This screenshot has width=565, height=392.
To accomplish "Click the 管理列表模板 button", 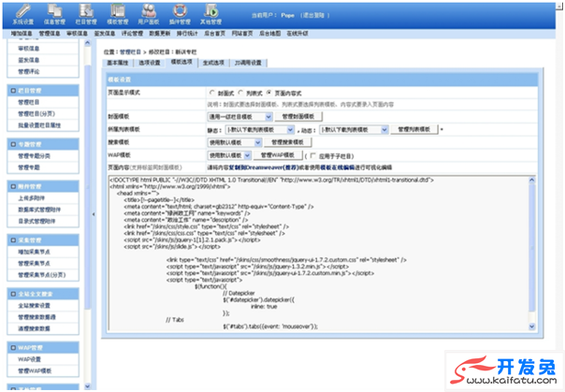I will pos(414,129).
